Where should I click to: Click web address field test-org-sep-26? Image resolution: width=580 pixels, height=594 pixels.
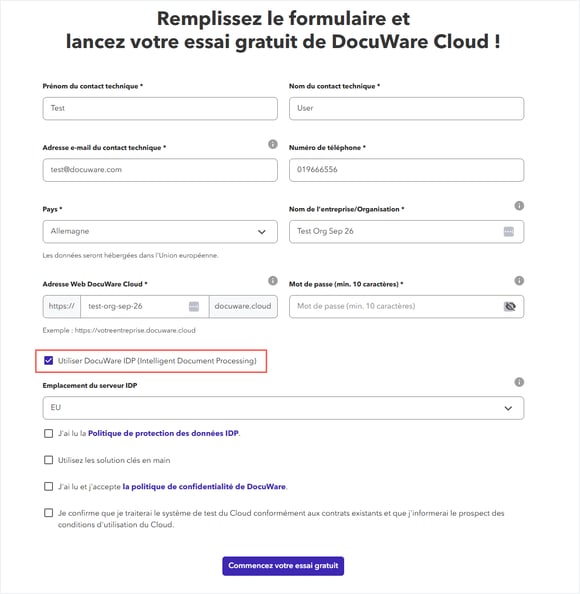coord(145,306)
